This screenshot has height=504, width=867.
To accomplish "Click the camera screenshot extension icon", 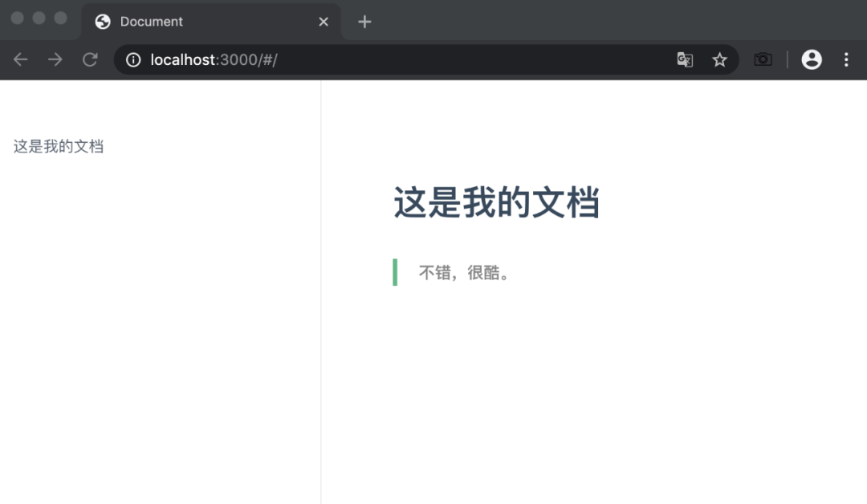I will (763, 59).
